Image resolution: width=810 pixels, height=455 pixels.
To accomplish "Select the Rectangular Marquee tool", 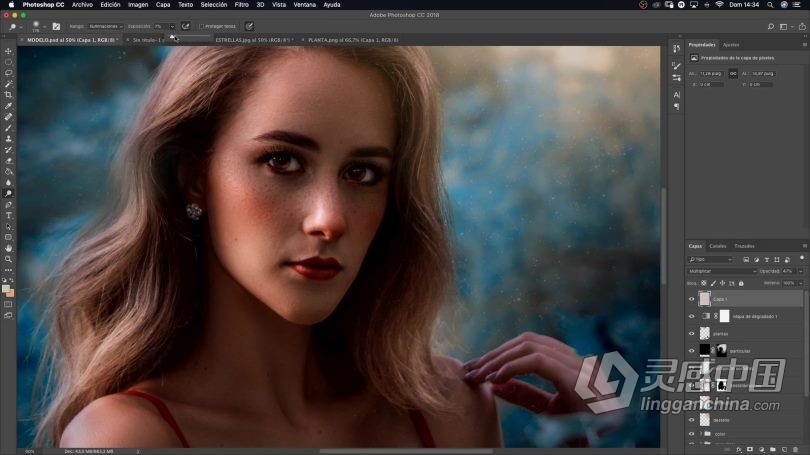I will [x=8, y=62].
